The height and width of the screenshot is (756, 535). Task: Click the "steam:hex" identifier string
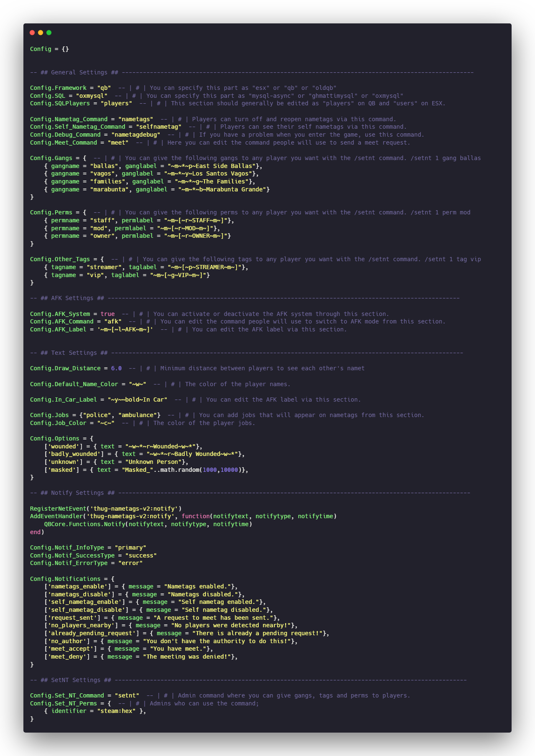[116, 711]
